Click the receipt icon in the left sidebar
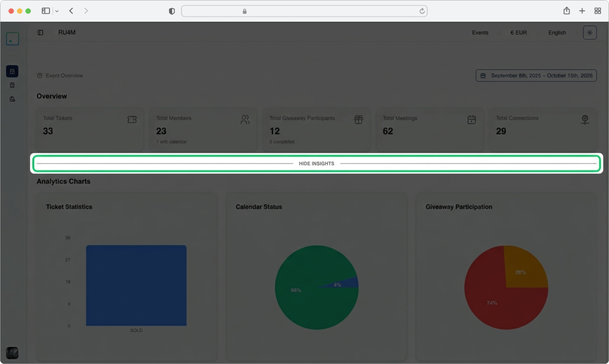The image size is (609, 364). pyautogui.click(x=12, y=85)
